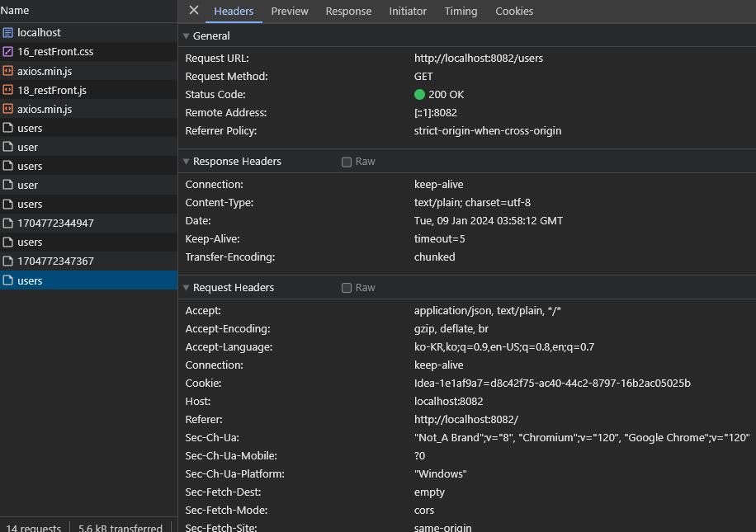This screenshot has height=532, width=756.
Task: Click the Referer value http://localhost:8082/
Action: [465, 420]
